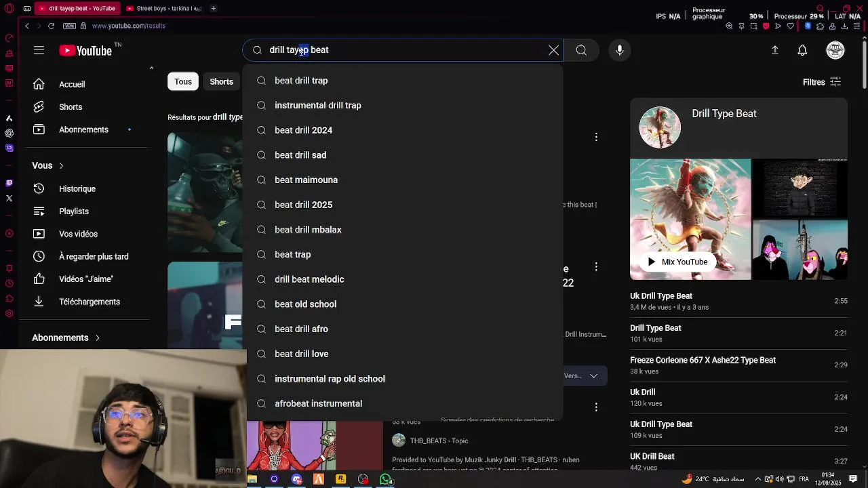Open the upload/create icon in header

(775, 50)
